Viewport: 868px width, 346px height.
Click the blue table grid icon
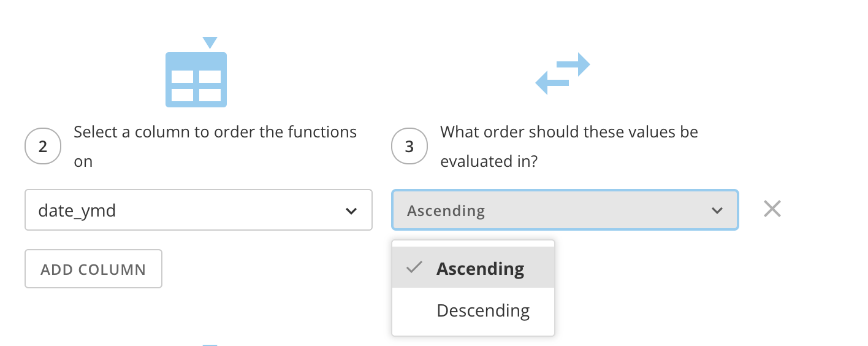coord(196,80)
